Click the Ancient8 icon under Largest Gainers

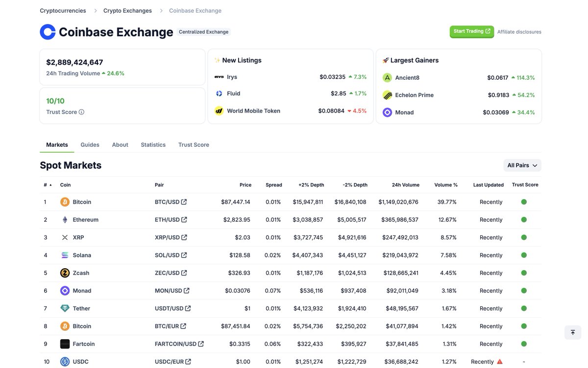[387, 77]
